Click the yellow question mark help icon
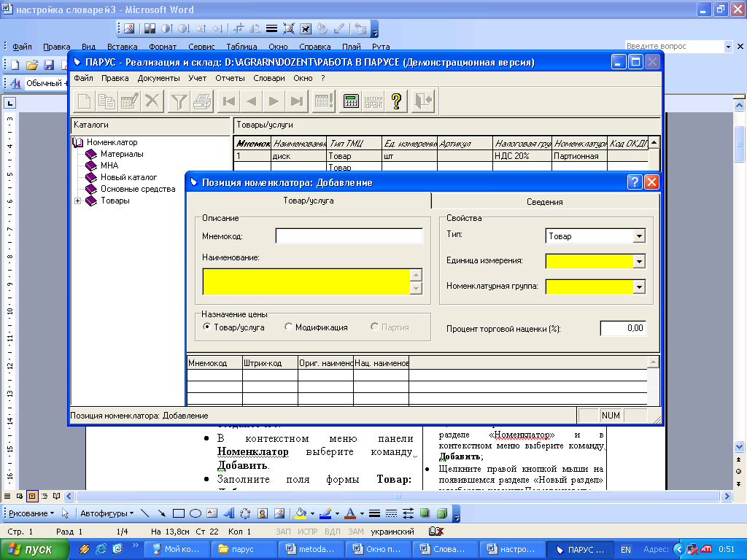747x560 pixels. pos(396,101)
